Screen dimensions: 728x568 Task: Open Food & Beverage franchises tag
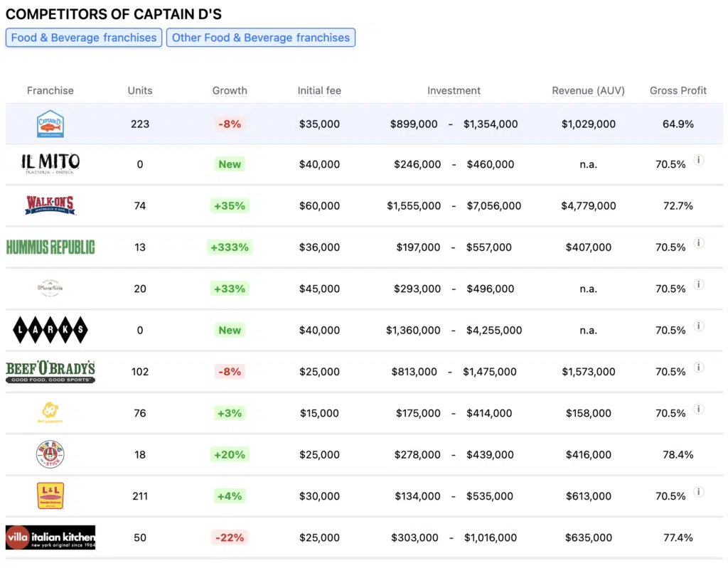(x=84, y=38)
